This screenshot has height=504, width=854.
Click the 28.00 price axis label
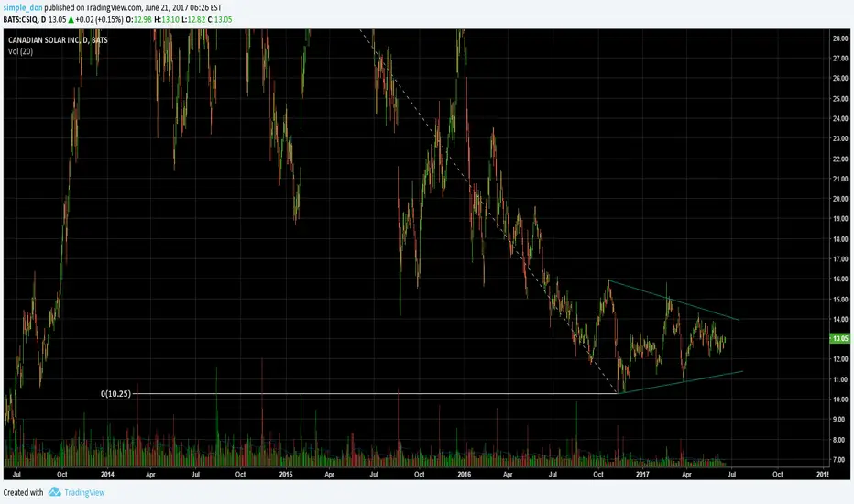840,38
